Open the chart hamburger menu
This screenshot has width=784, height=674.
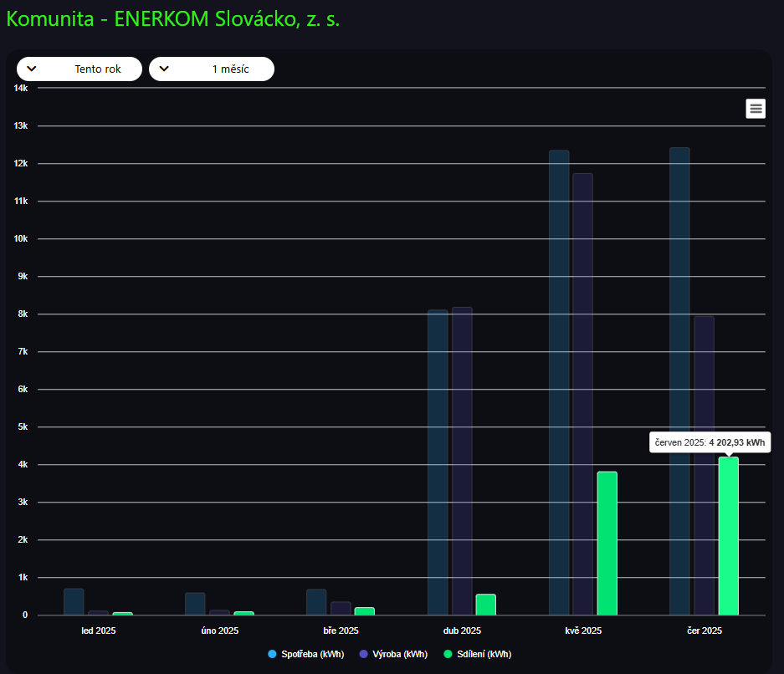pyautogui.click(x=756, y=109)
